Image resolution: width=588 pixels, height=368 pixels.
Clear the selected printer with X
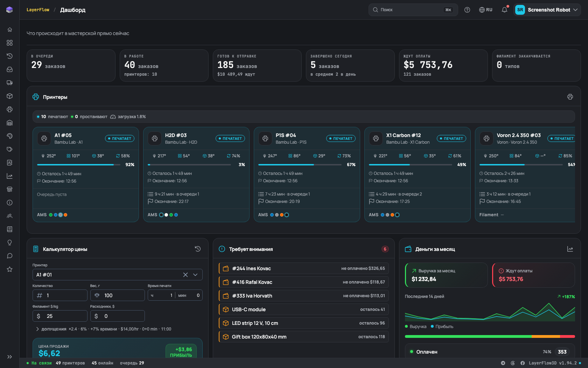coord(185,275)
